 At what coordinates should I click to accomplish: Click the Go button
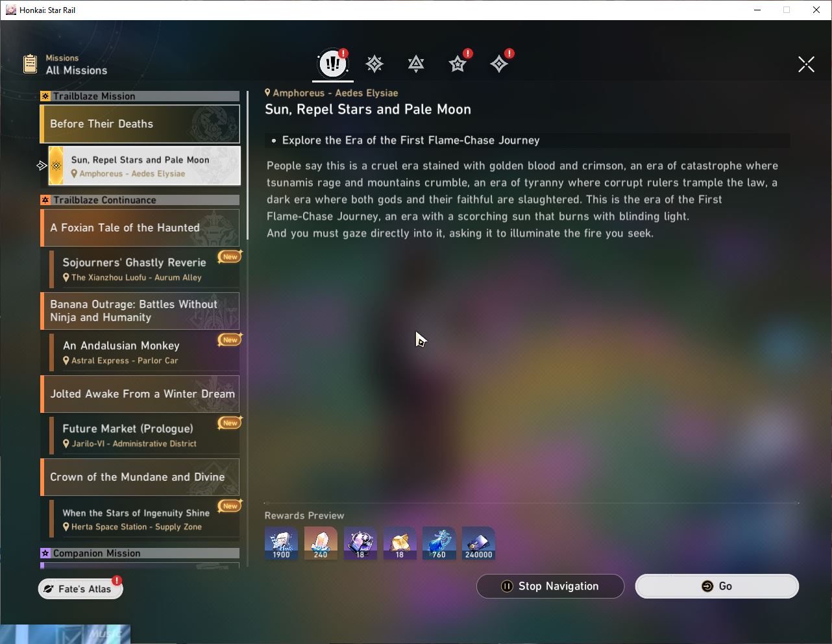coord(716,586)
